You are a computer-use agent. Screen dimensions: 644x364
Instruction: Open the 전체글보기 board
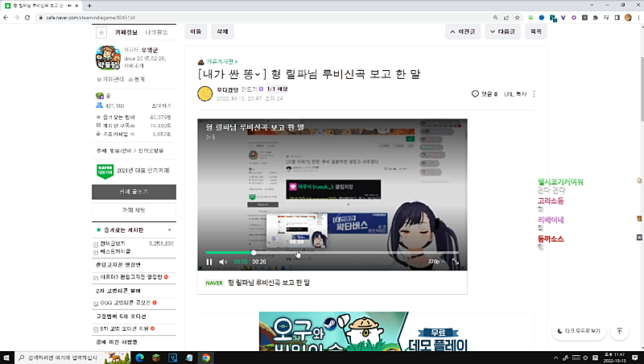click(x=113, y=244)
